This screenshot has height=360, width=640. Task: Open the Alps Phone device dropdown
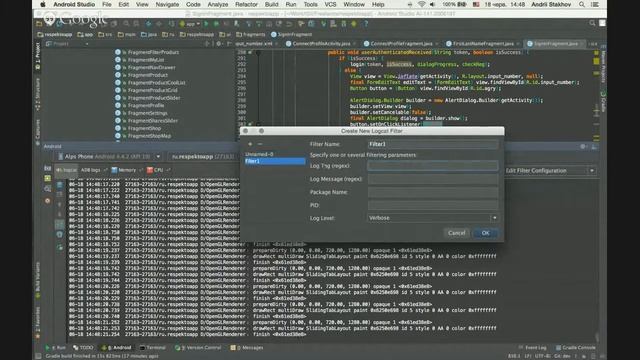pyautogui.click(x=109, y=156)
